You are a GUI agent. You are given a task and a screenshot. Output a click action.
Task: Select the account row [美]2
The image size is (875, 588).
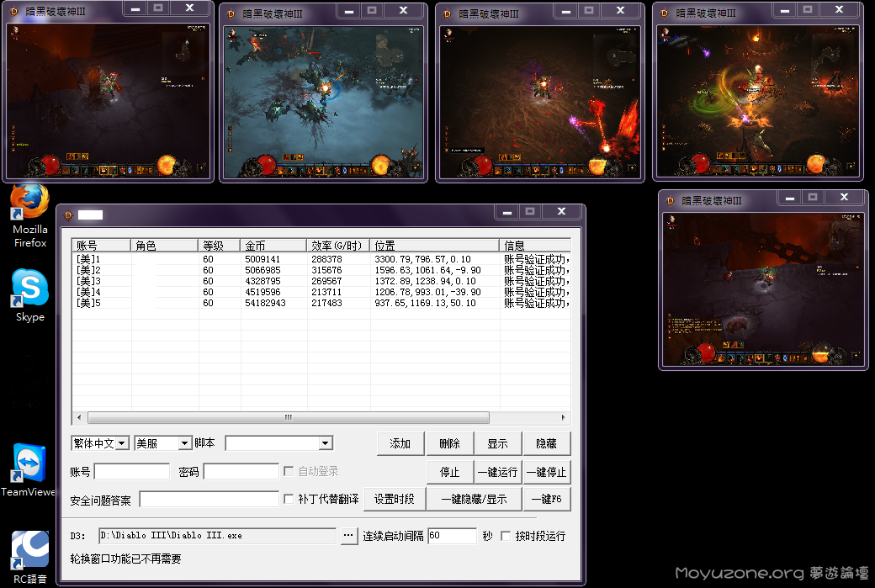point(321,270)
